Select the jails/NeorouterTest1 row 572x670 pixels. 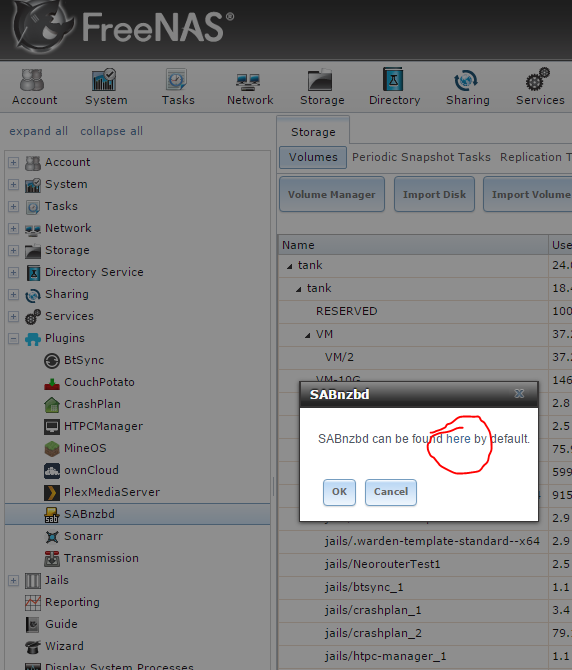[413, 564]
